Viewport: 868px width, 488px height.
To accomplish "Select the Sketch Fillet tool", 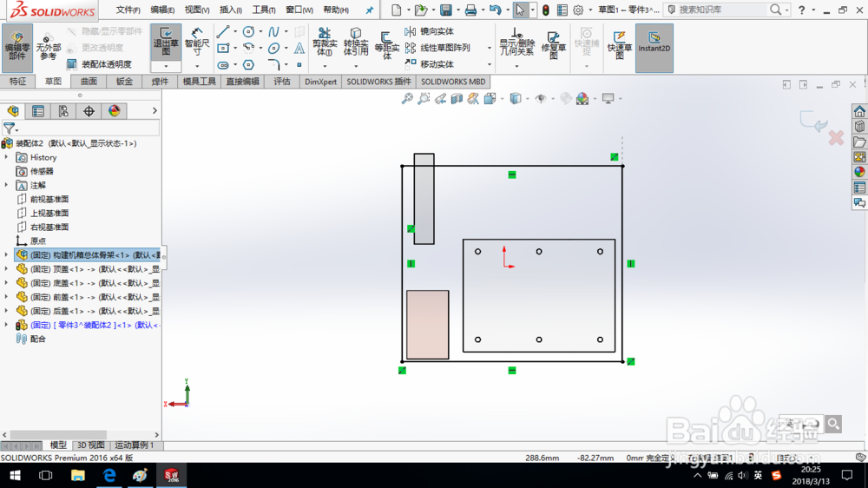I will click(273, 65).
